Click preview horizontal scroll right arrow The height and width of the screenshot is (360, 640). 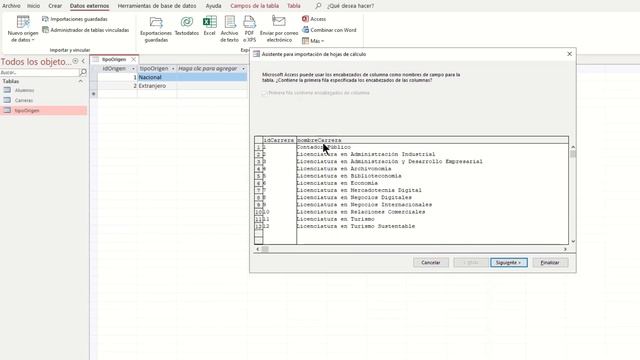565,249
